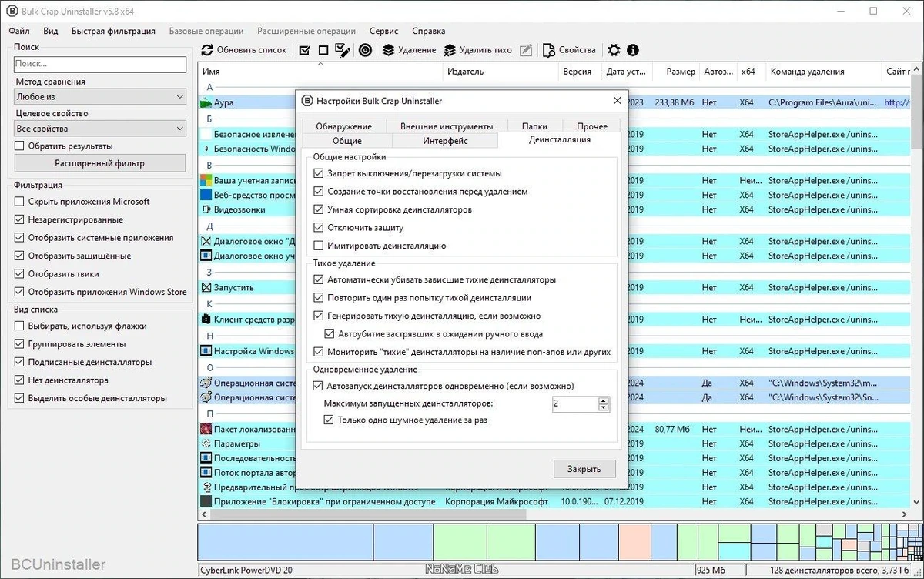Click the Bulk Crap Uninstaller title bar logo

coord(12,12)
